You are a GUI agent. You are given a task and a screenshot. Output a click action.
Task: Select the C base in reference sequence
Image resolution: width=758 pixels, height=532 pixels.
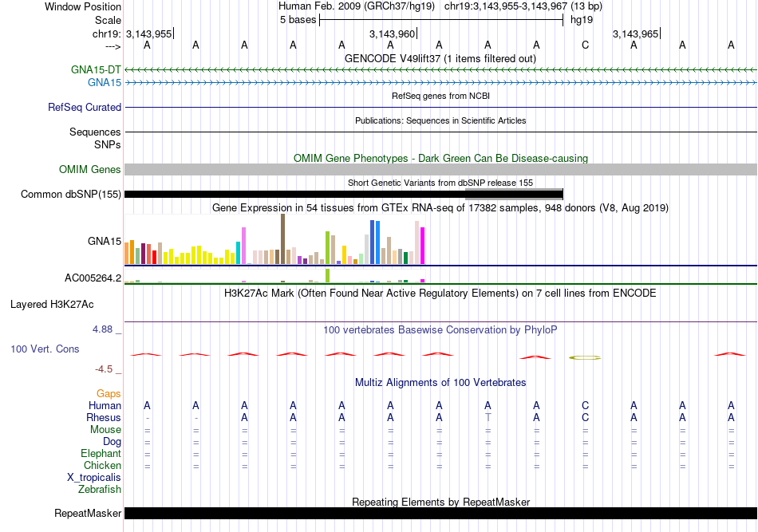pos(585,45)
